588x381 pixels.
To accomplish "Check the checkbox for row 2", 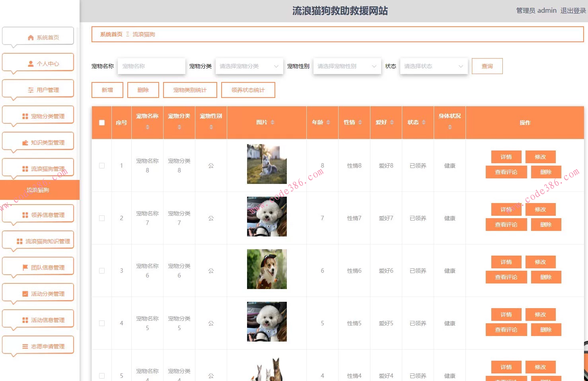I will coord(102,218).
